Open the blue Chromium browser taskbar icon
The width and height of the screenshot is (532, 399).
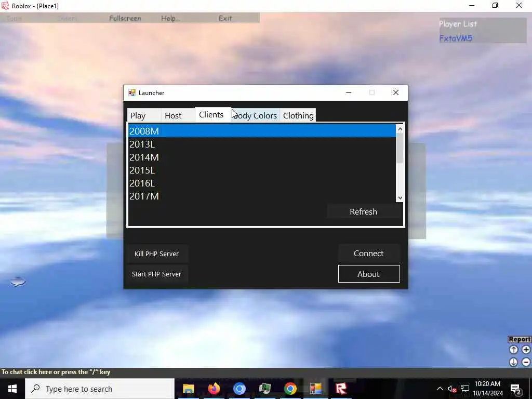pos(239,389)
